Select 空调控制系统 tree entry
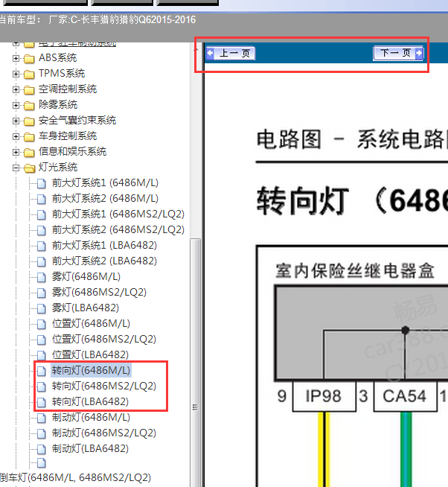Screen dimensions: 448x487 (68, 89)
